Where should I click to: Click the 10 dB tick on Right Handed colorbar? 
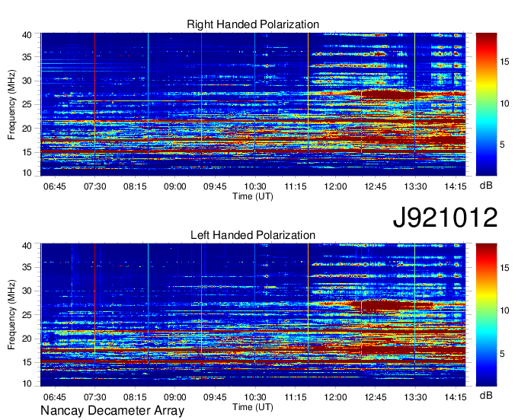[x=504, y=103]
